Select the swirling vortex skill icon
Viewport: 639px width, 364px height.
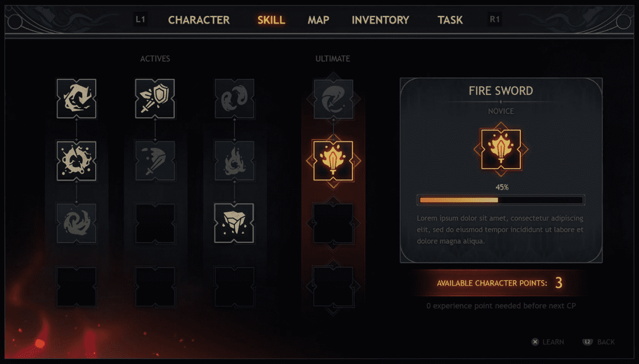coord(76,99)
